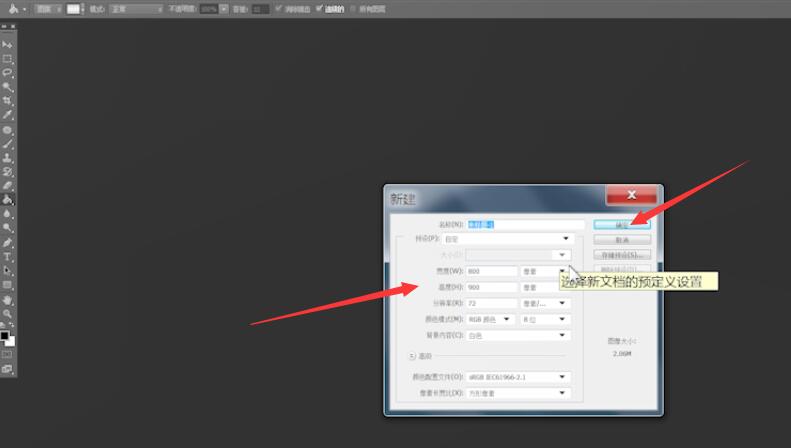Confirm the New dialog with 确定 button
Screen dimensions: 791x448
click(x=622, y=225)
